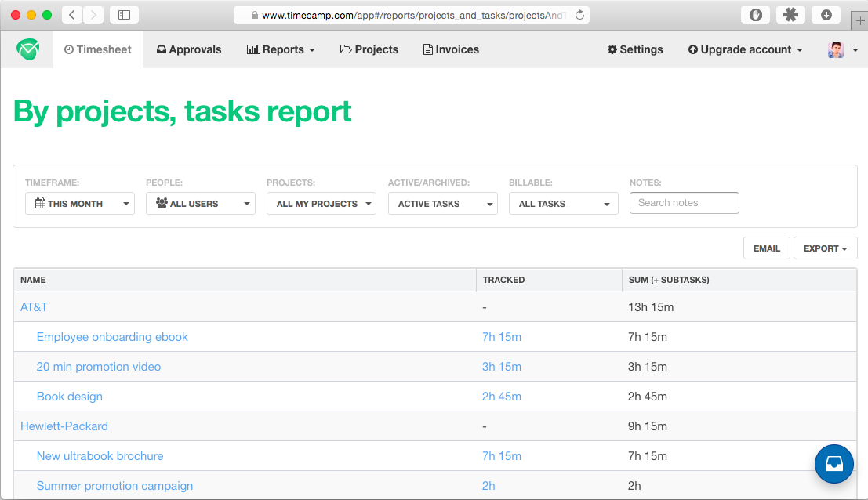Expand the Reports dropdown menu
Viewport: 868px width, 500px height.
point(281,49)
